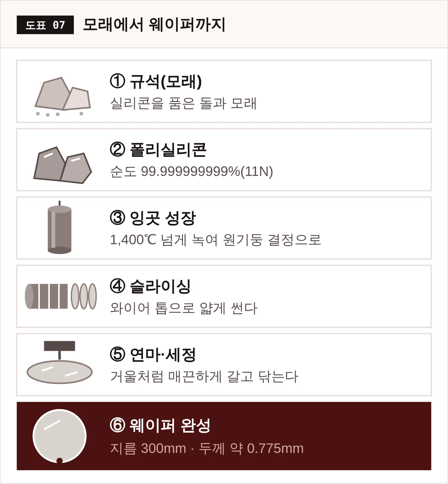
Task: Click the sliced ingot wafers icon
Action: tap(61, 296)
